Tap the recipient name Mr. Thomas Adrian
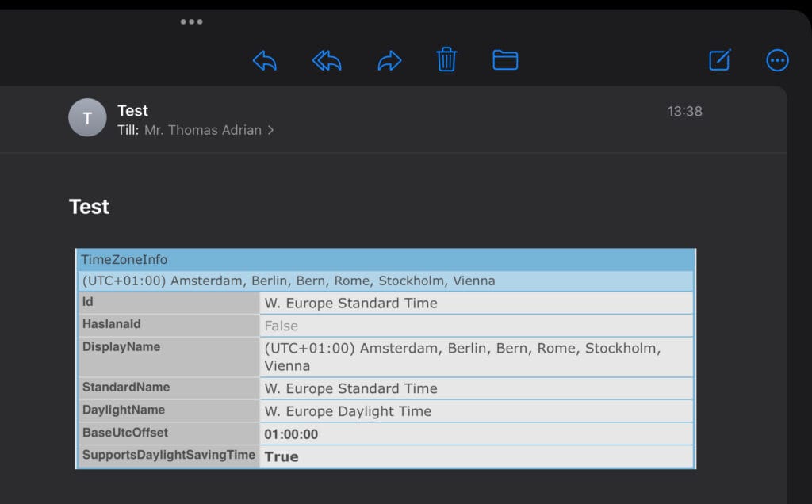This screenshot has width=812, height=504. click(203, 130)
